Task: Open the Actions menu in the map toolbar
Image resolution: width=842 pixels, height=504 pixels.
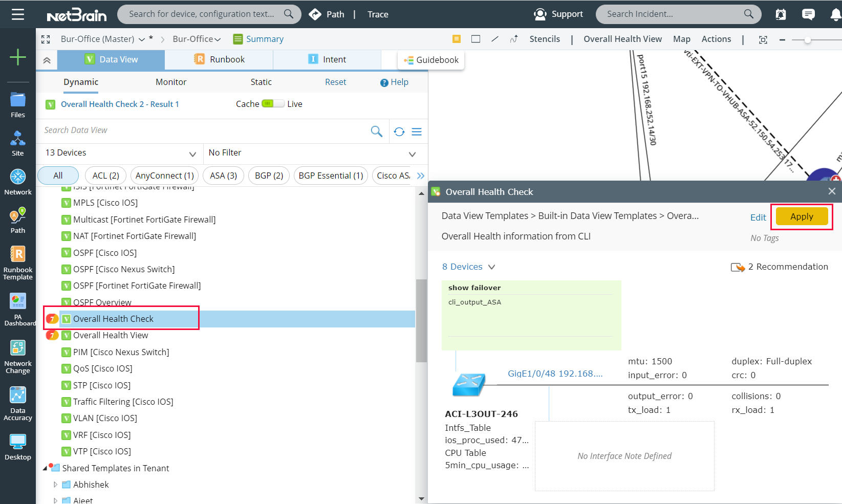Action: (x=716, y=39)
